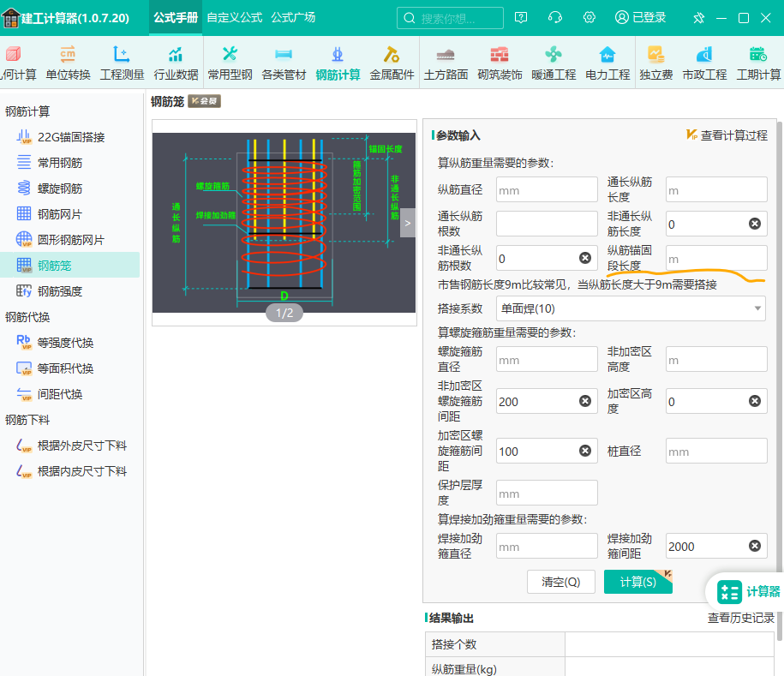
Task: Click the search box in title bar
Action: coord(450,18)
